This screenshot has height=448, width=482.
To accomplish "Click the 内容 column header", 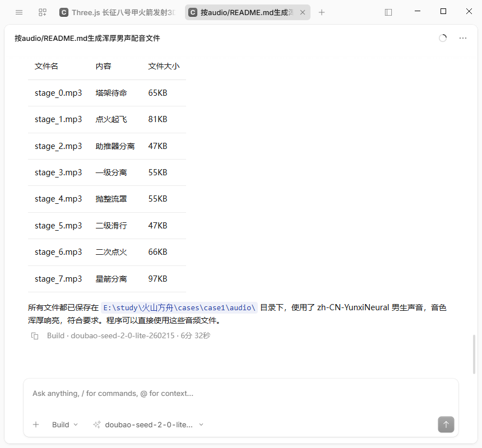I will click(x=103, y=66).
